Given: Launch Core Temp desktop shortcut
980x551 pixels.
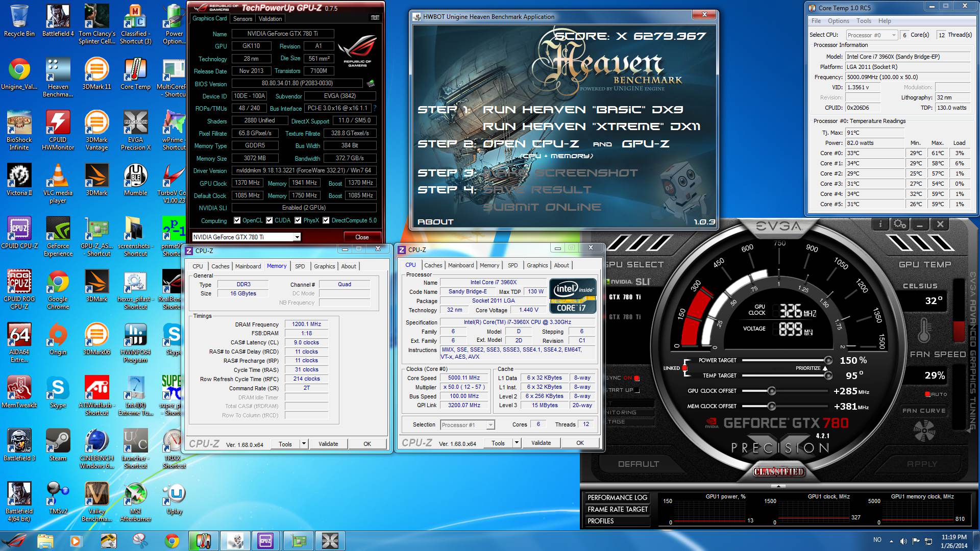Looking at the screenshot, I should 135,74.
